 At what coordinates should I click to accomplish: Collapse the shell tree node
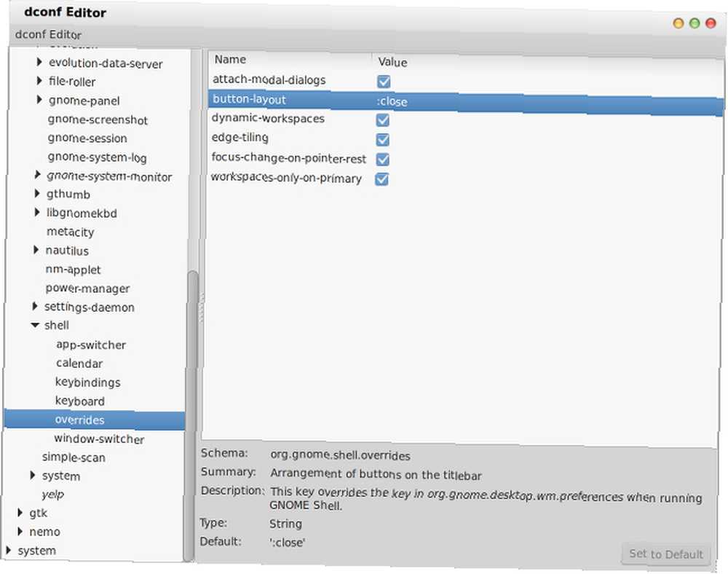click(x=35, y=325)
